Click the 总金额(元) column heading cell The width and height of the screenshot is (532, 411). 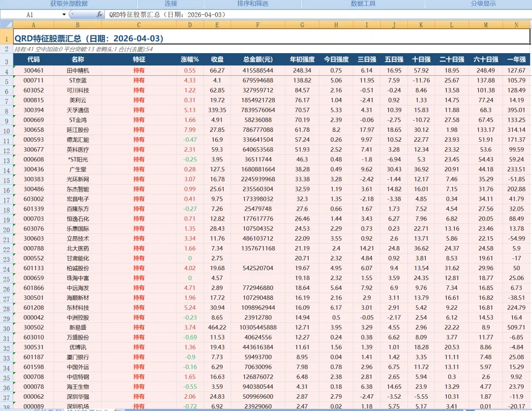pyautogui.click(x=258, y=60)
